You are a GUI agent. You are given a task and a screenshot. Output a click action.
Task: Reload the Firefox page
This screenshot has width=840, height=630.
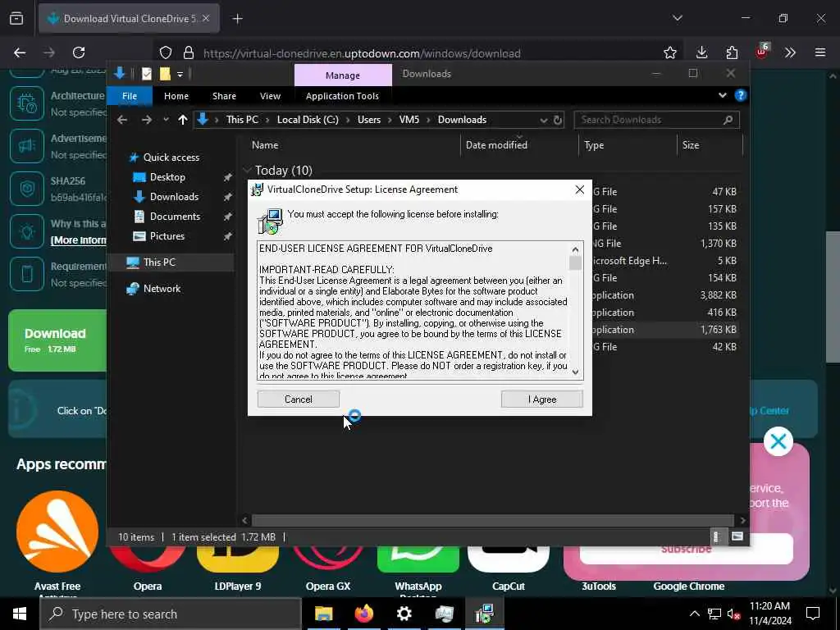point(79,52)
